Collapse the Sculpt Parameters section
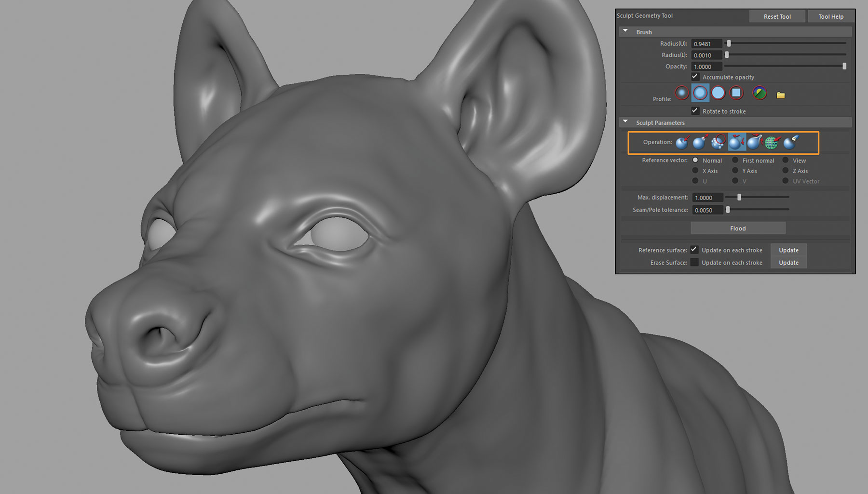This screenshot has height=494, width=868. 625,121
